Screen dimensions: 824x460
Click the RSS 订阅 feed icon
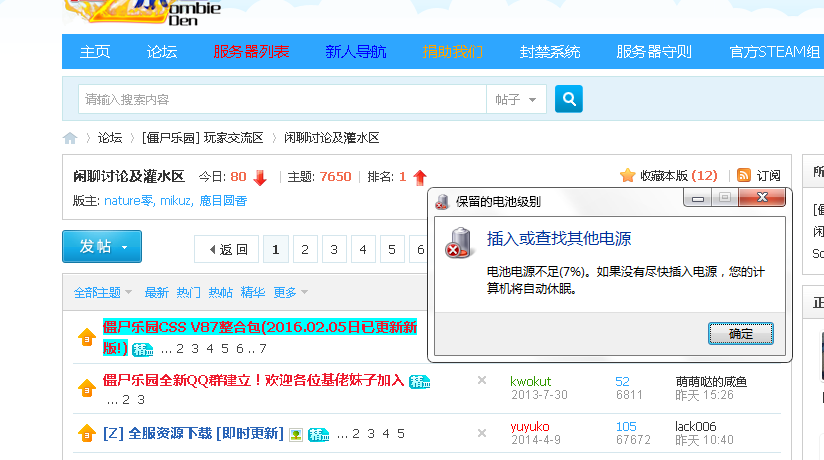coord(743,175)
